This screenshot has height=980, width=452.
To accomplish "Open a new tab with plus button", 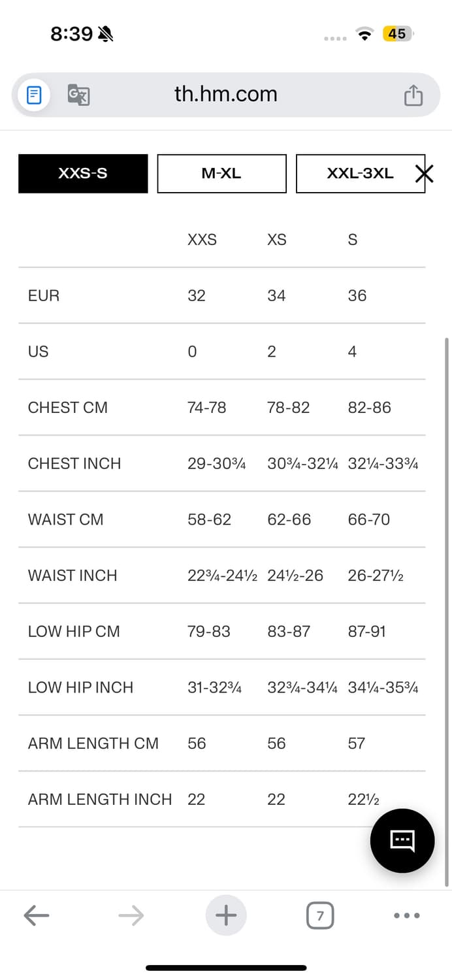I will [226, 915].
